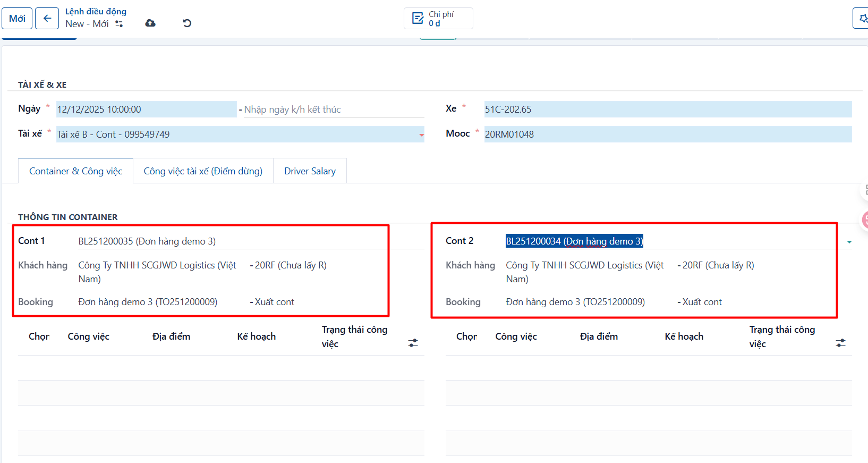
Task: Click the Cont 2 customer name Công Ty TNHH SCGJWD
Action: (x=585, y=272)
